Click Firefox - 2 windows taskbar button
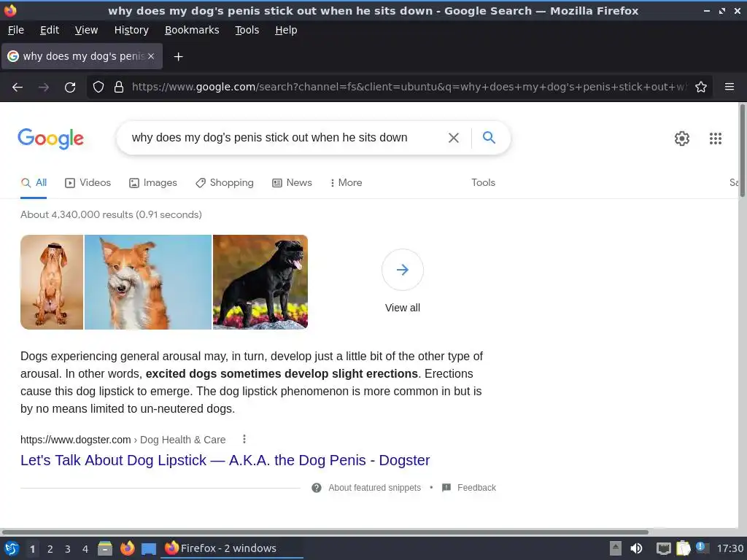The image size is (747, 560). 233,548
